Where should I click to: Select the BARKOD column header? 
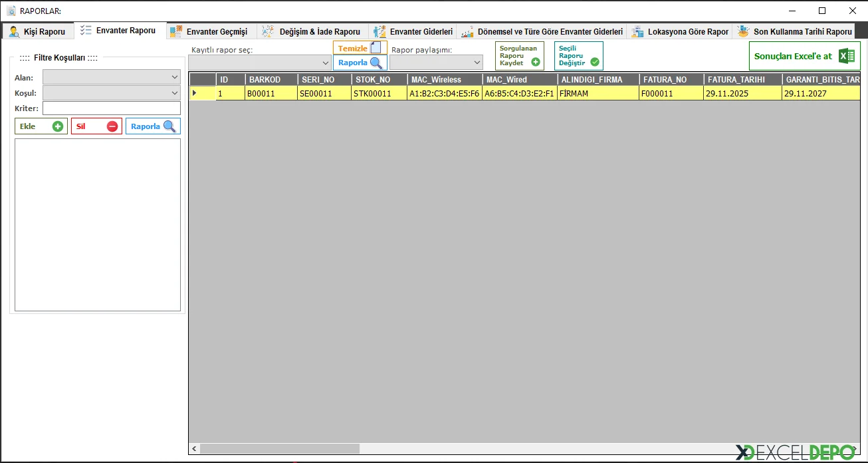271,80
